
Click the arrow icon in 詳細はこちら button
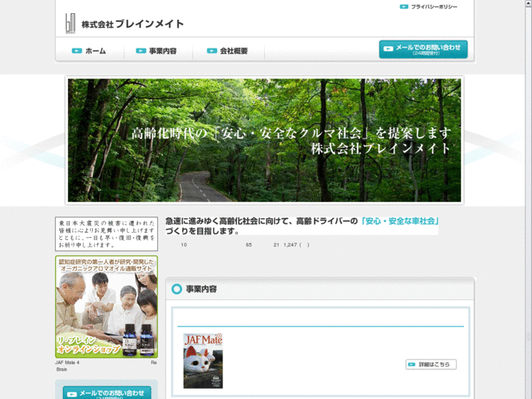411,365
